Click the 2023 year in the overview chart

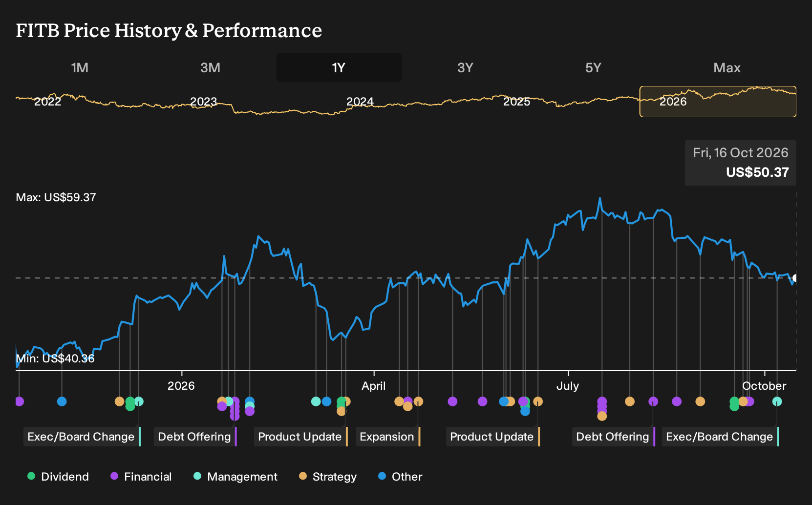203,102
